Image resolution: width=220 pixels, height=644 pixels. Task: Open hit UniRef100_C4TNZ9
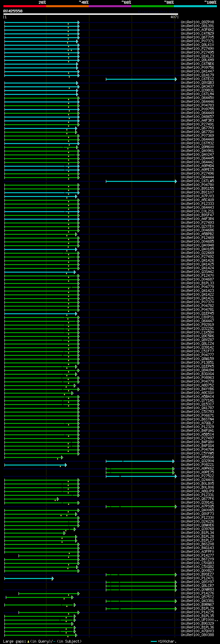(197, 34)
